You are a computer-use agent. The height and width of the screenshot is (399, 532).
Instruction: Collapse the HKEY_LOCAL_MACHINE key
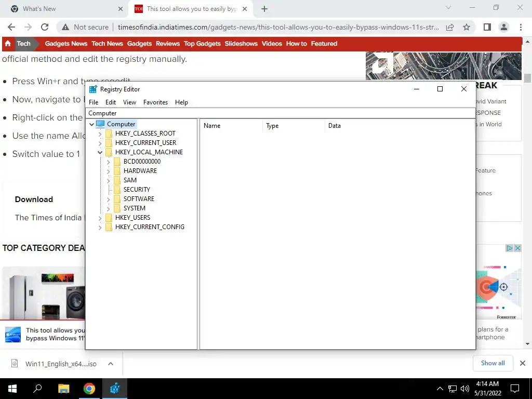pyautogui.click(x=100, y=152)
